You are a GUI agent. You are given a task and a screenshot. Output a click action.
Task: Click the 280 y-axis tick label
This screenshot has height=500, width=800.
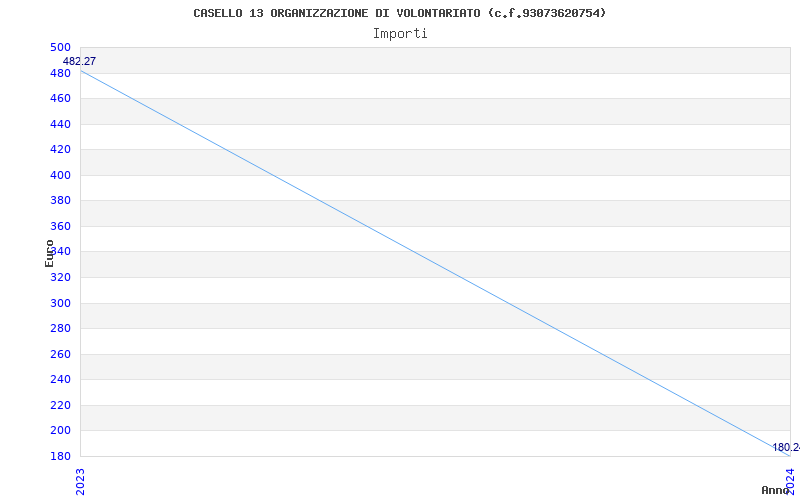point(60,329)
